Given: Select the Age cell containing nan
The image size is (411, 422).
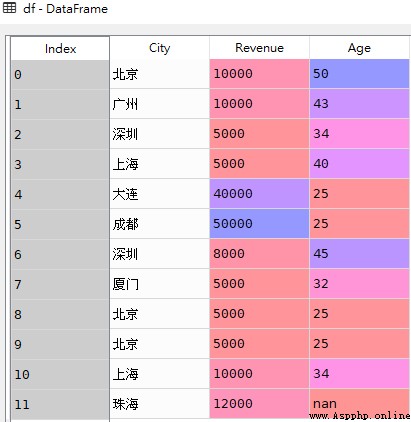Looking at the screenshot, I should (x=359, y=404).
